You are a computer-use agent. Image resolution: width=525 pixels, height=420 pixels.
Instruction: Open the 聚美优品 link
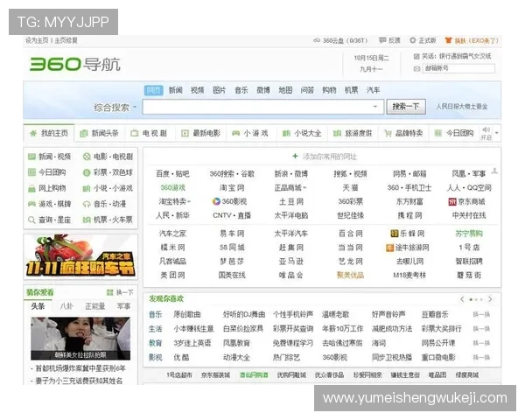pyautogui.click(x=350, y=276)
